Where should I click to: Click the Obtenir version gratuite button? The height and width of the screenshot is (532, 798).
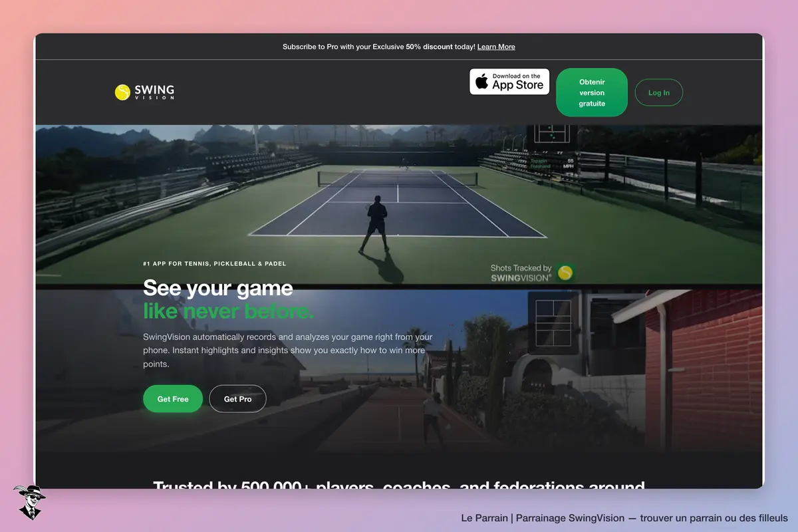pos(592,92)
